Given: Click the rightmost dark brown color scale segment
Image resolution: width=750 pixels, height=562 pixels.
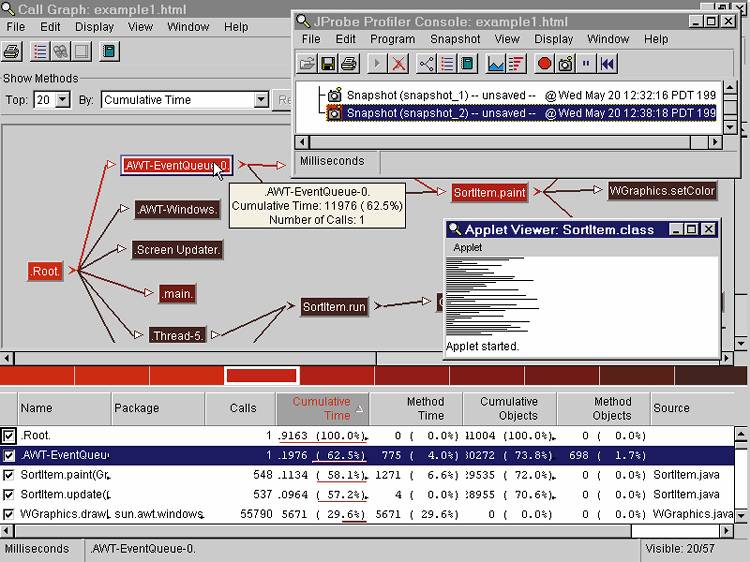Looking at the screenshot, I should pyautogui.click(x=711, y=376).
